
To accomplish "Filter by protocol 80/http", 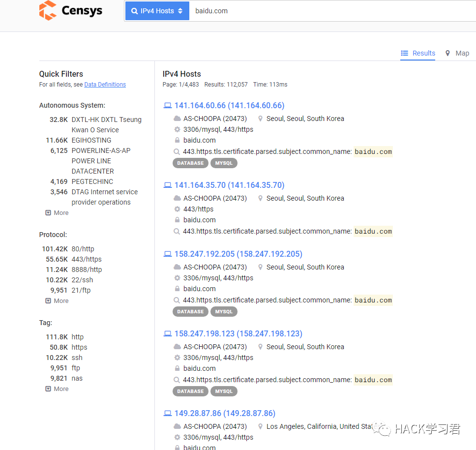I will pyautogui.click(x=83, y=249).
